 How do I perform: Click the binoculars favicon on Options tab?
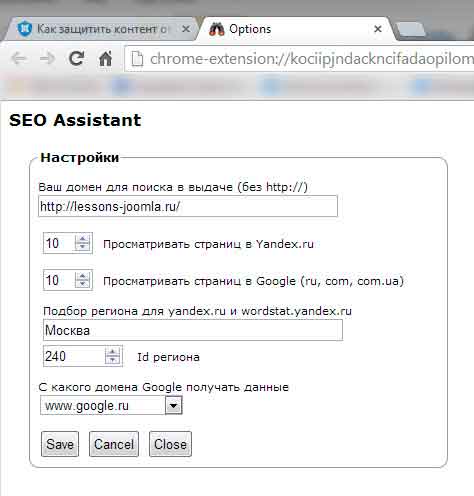pos(217,29)
